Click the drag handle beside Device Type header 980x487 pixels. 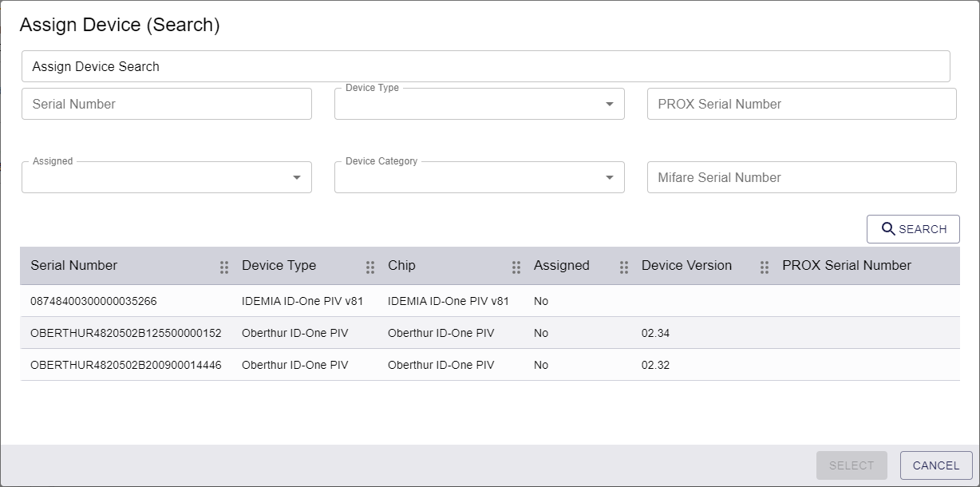[369, 266]
